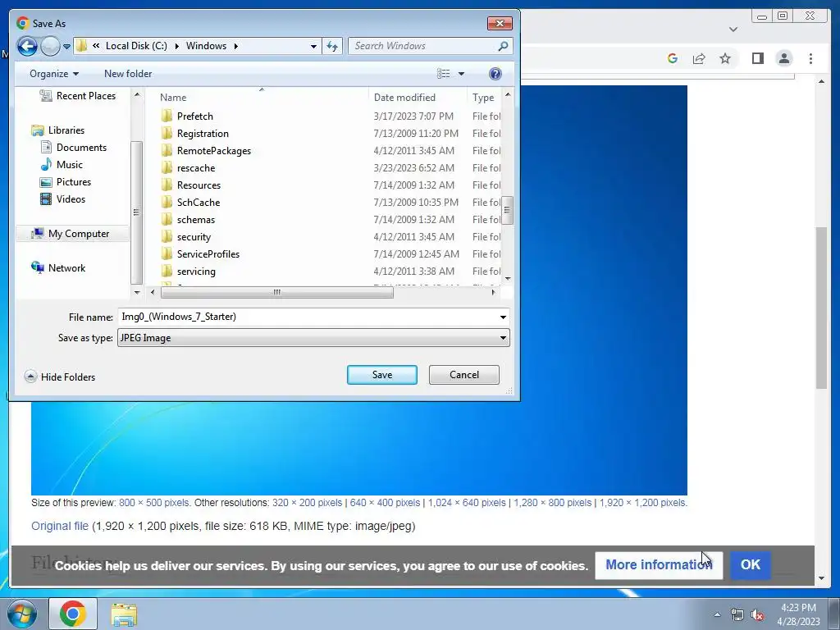Select the servicing folder
The width and height of the screenshot is (840, 630).
click(x=189, y=271)
